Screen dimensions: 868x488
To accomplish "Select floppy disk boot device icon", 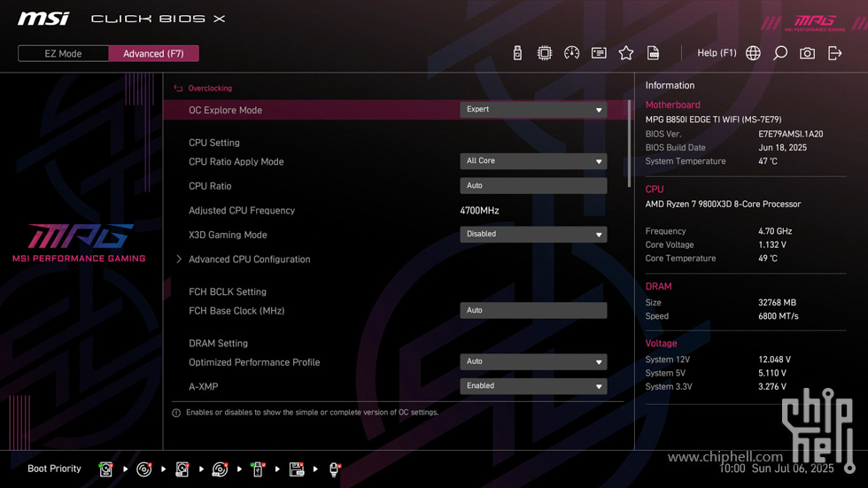I will [296, 469].
